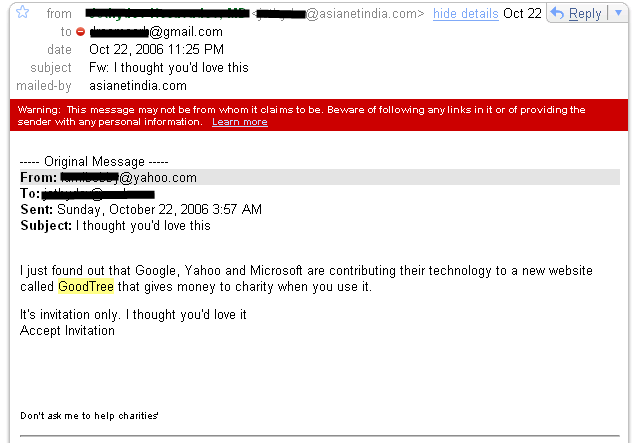The width and height of the screenshot is (635, 443).
Task: Click the mailed-by asianetindia.com value
Action: click(137, 86)
